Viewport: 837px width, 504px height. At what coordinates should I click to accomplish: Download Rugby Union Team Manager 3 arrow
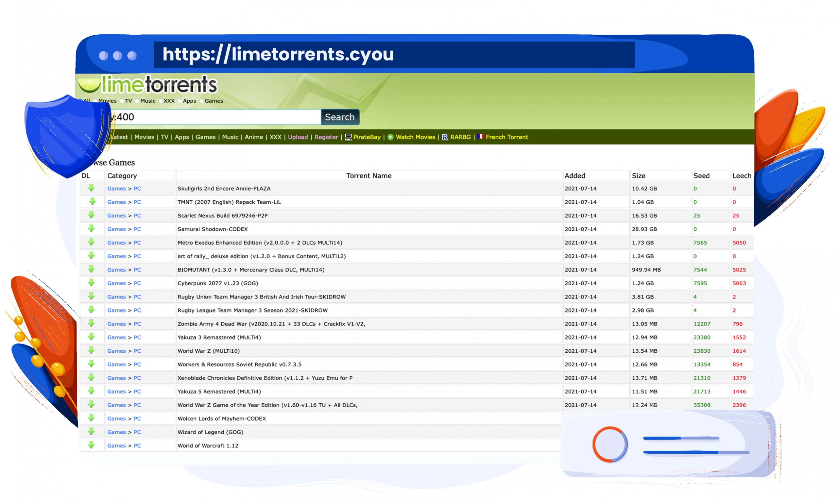[91, 296]
